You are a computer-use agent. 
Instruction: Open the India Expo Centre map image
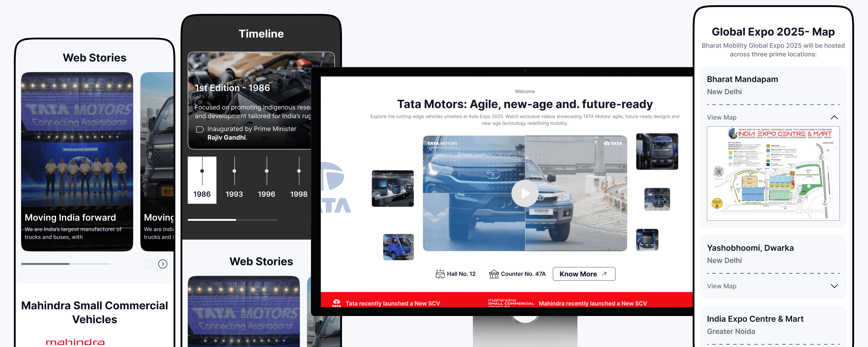[773, 173]
